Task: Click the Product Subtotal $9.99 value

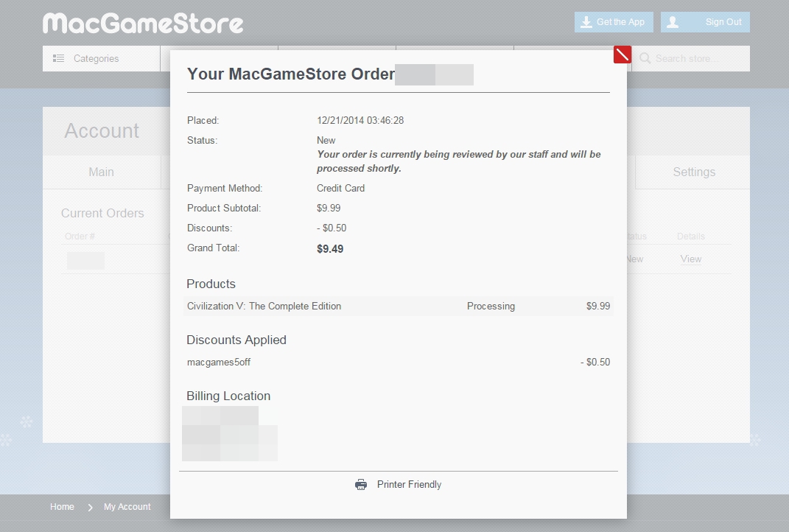Action: pyautogui.click(x=329, y=209)
